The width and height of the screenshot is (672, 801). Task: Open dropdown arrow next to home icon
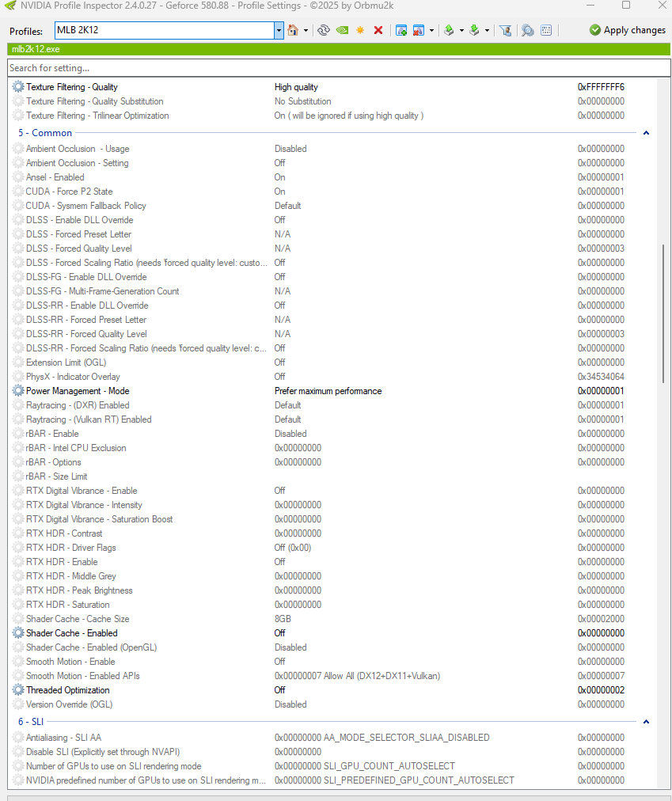[306, 31]
